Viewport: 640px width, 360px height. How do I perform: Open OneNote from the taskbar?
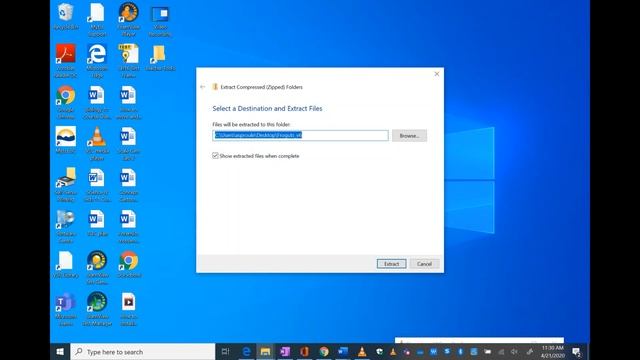coord(285,351)
